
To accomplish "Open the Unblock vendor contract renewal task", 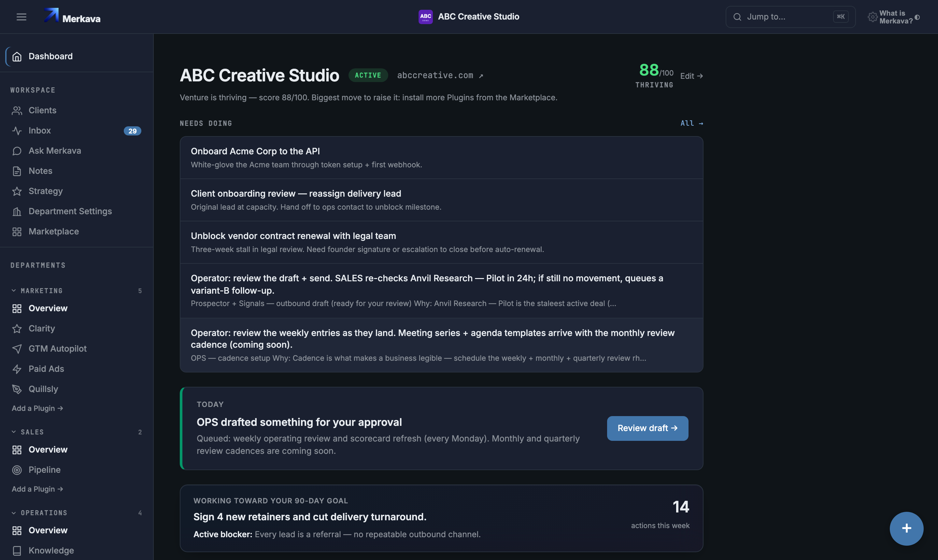I will pos(441,242).
